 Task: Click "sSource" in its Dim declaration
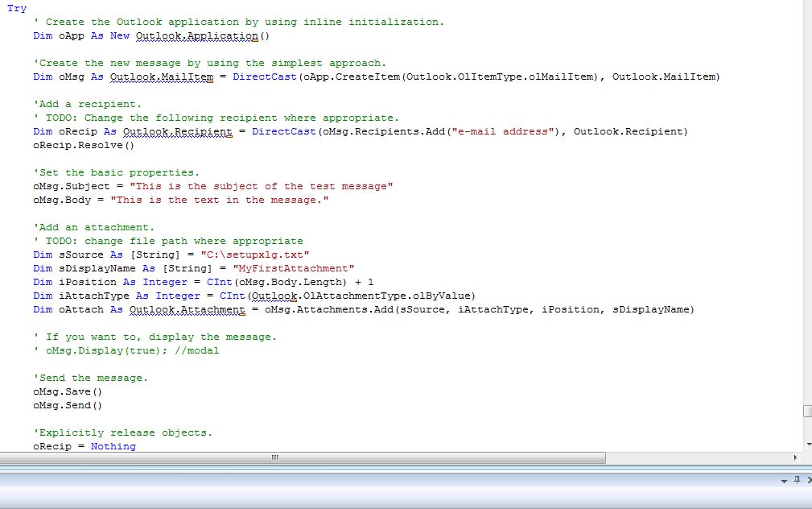click(81, 255)
